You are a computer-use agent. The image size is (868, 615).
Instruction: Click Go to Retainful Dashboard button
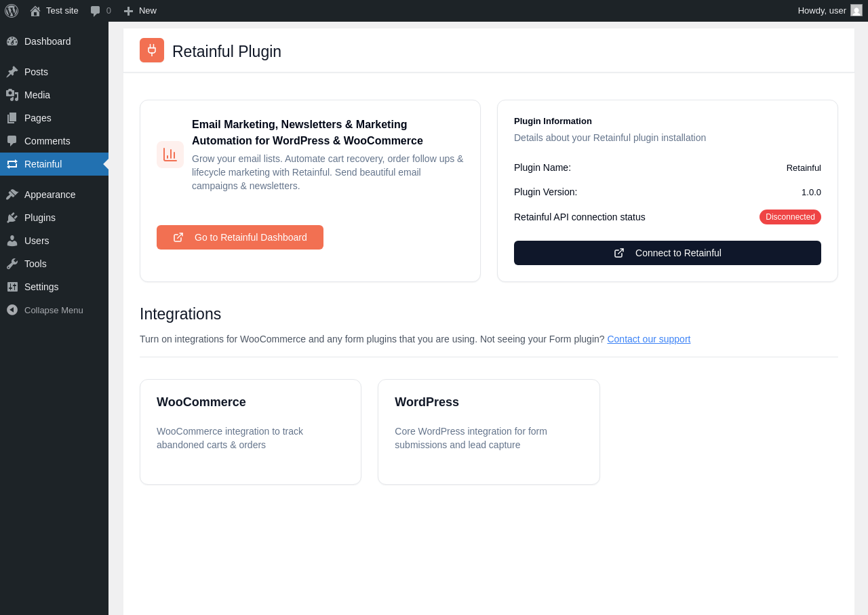tap(240, 237)
